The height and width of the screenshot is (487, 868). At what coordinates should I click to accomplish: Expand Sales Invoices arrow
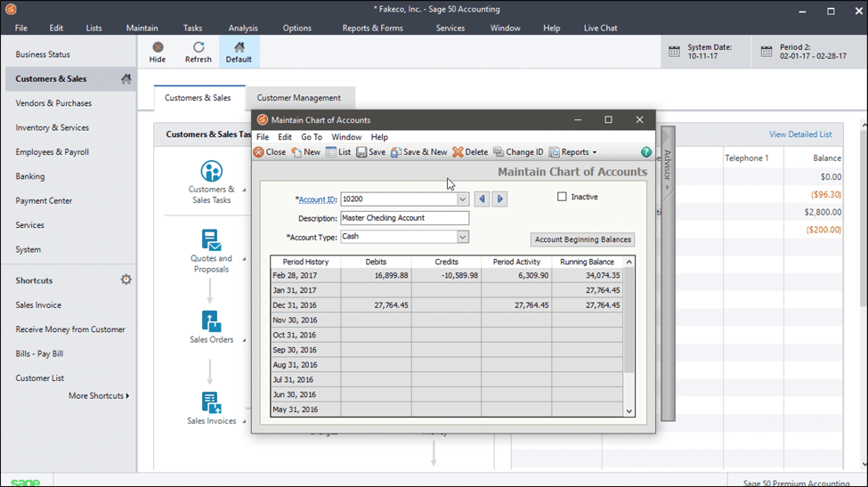tap(244, 422)
